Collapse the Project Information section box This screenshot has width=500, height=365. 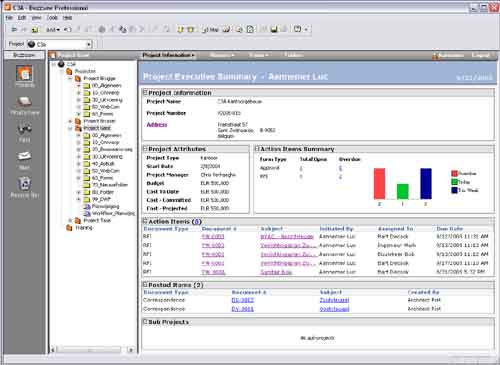145,92
